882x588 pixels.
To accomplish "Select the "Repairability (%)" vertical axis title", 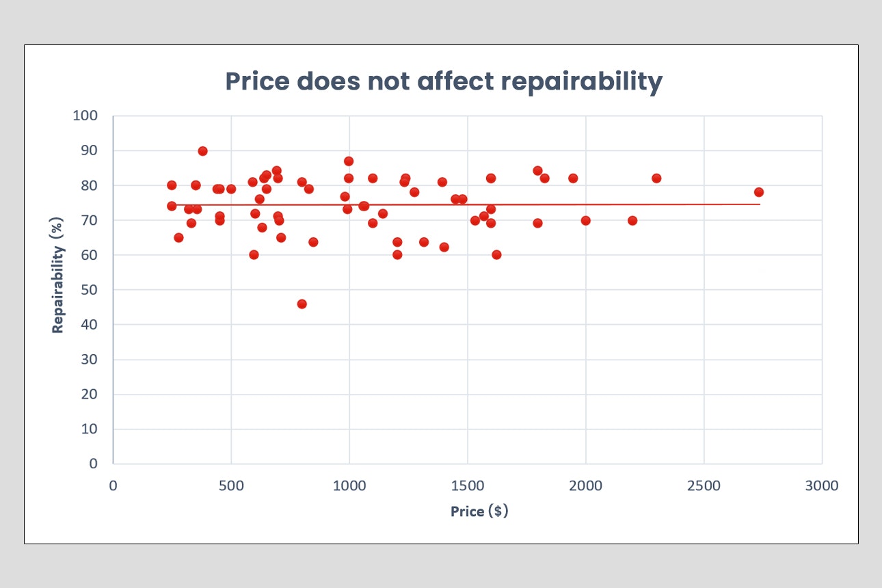I will (x=58, y=289).
